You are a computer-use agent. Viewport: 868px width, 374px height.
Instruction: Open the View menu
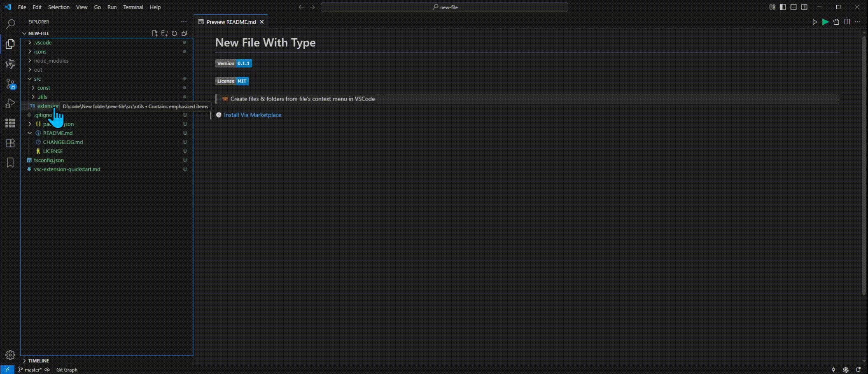tap(82, 7)
